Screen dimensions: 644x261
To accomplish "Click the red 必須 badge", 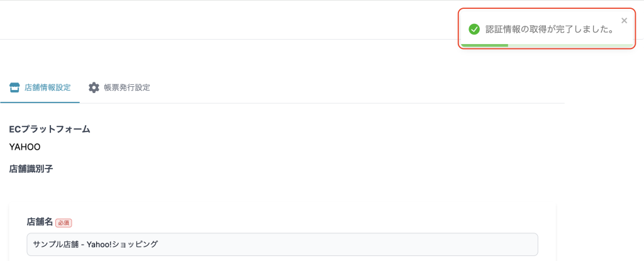I will [64, 223].
